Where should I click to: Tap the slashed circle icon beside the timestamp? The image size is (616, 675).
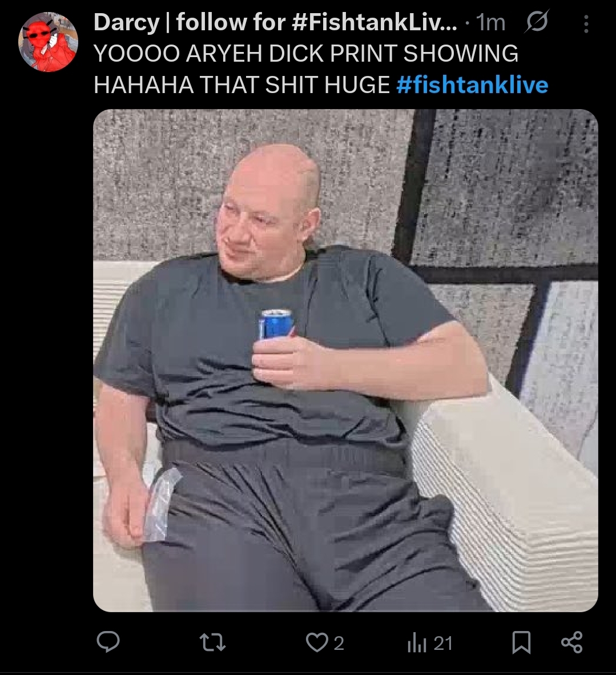537,22
